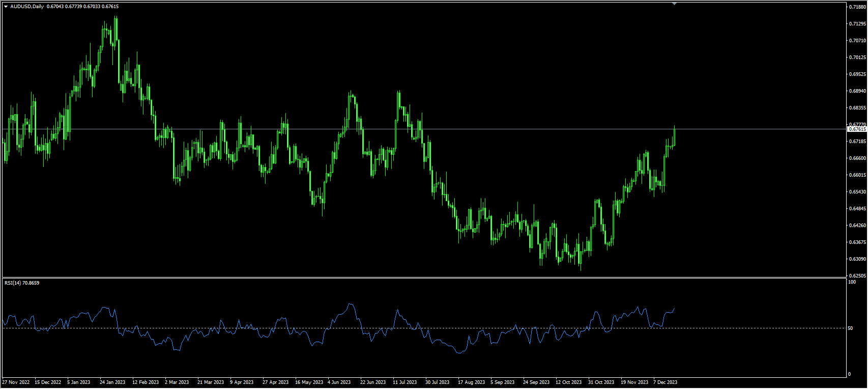Select the 11 Jul 2023 time marker
This screenshot has height=389, width=868.
[x=404, y=382]
